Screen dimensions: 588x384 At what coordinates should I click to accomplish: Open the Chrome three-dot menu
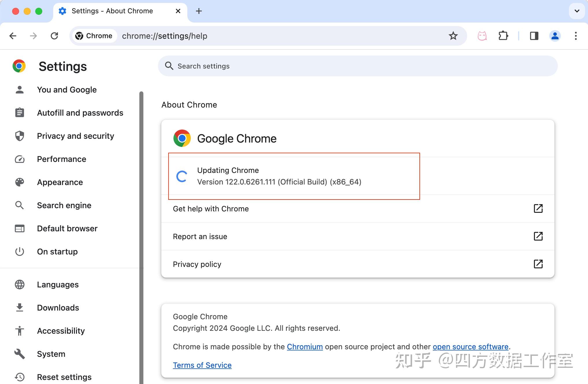[x=576, y=36]
